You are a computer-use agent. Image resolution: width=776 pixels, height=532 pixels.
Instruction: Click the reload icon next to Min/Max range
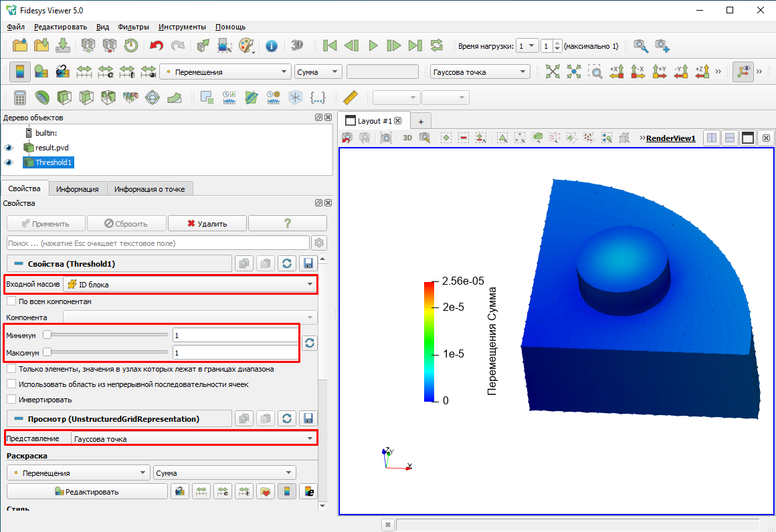pyautogui.click(x=310, y=343)
